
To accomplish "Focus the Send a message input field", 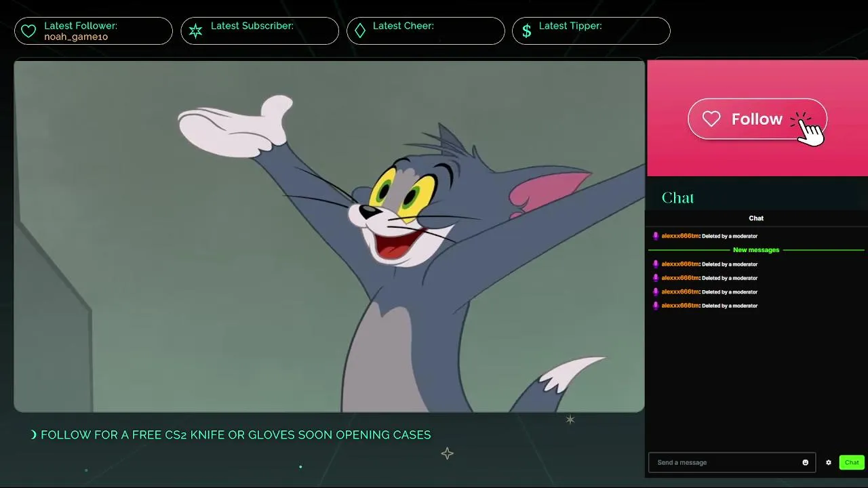I will [732, 462].
